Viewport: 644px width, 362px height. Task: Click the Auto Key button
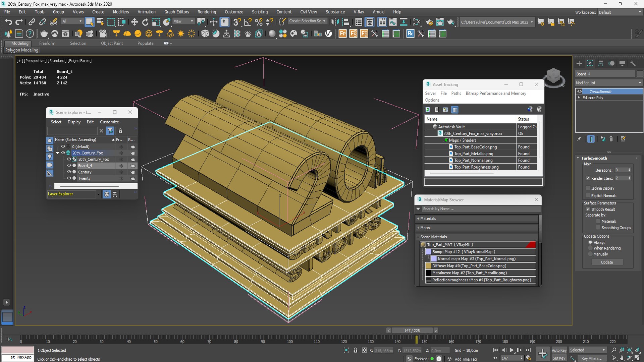tap(559, 350)
